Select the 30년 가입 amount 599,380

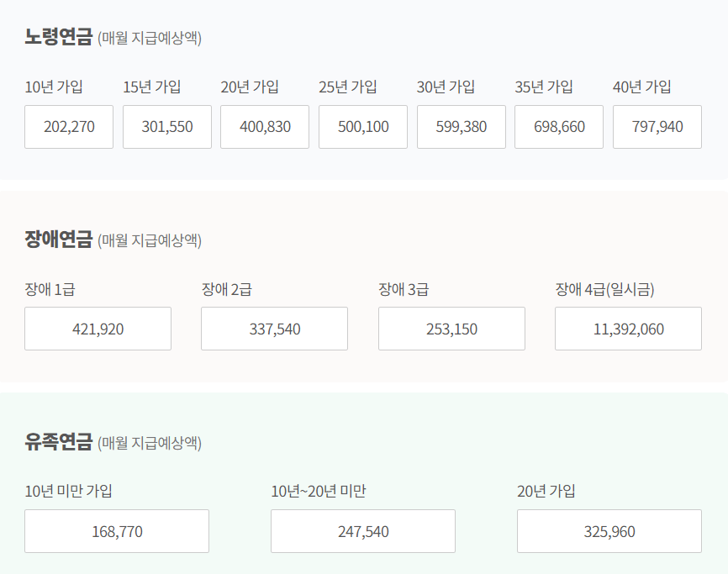[x=461, y=126]
